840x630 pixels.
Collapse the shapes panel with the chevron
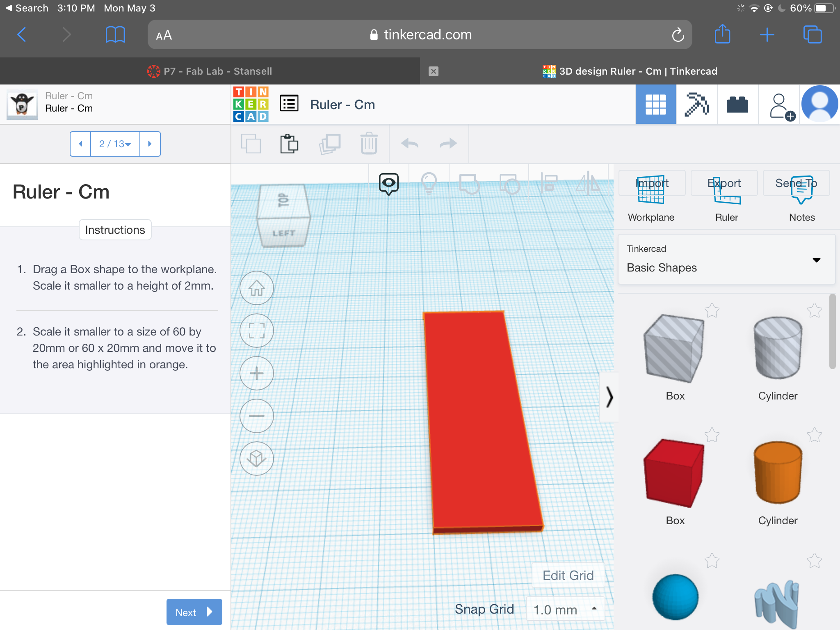(x=609, y=397)
